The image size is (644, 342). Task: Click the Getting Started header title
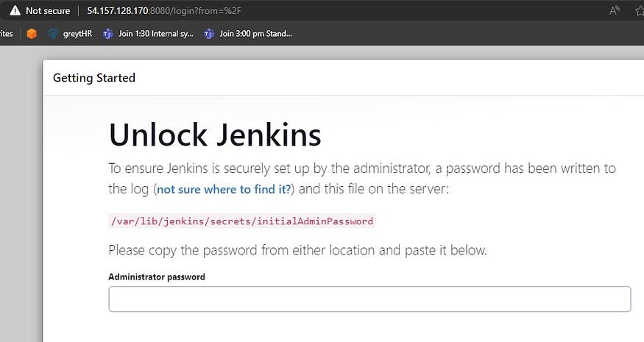tap(94, 78)
